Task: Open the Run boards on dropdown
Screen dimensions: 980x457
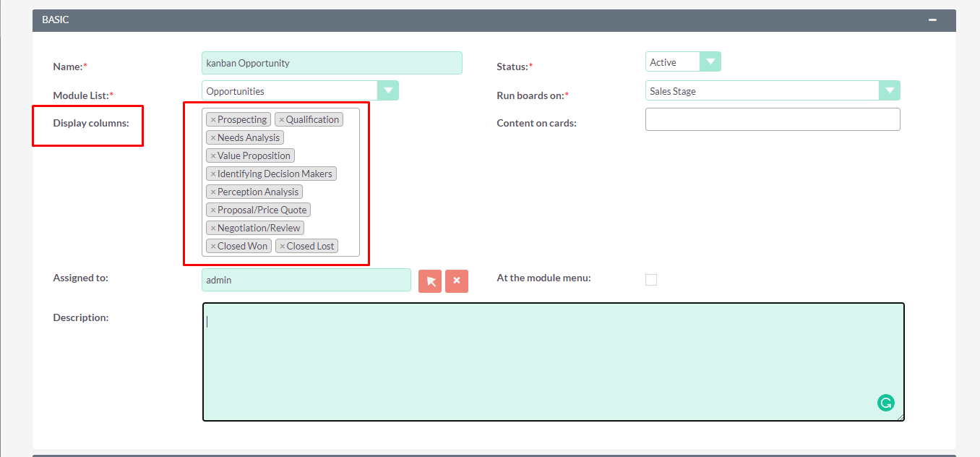Action: (x=890, y=90)
